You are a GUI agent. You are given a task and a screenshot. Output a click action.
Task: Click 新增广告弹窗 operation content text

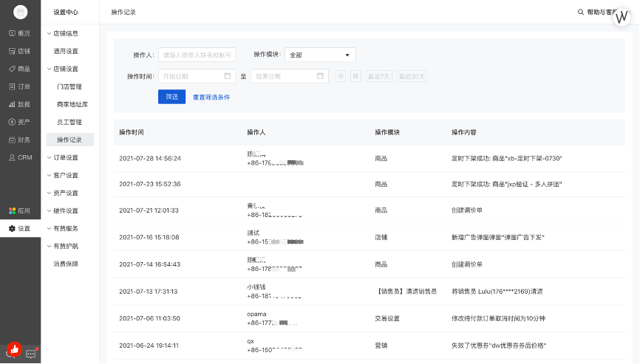(x=498, y=237)
